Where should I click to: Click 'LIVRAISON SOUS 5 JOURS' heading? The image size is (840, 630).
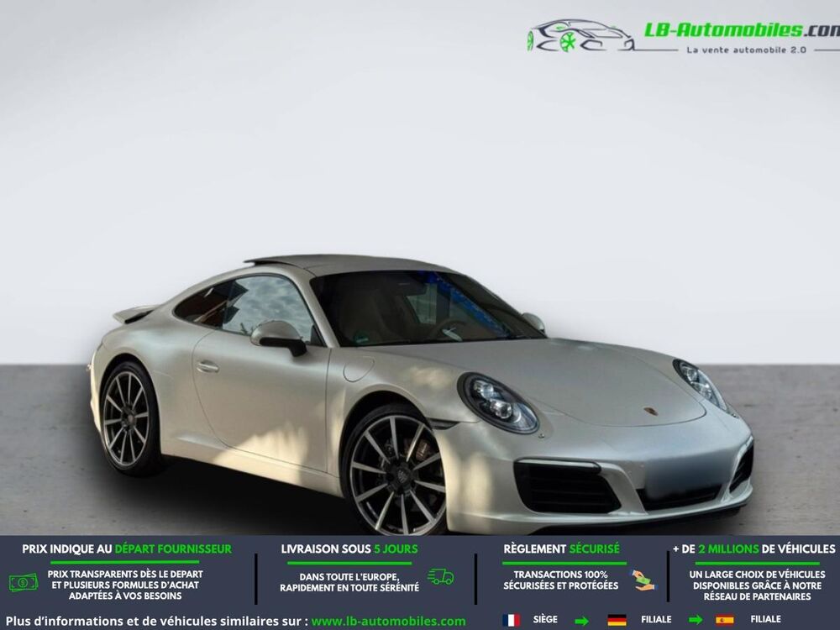tap(349, 549)
